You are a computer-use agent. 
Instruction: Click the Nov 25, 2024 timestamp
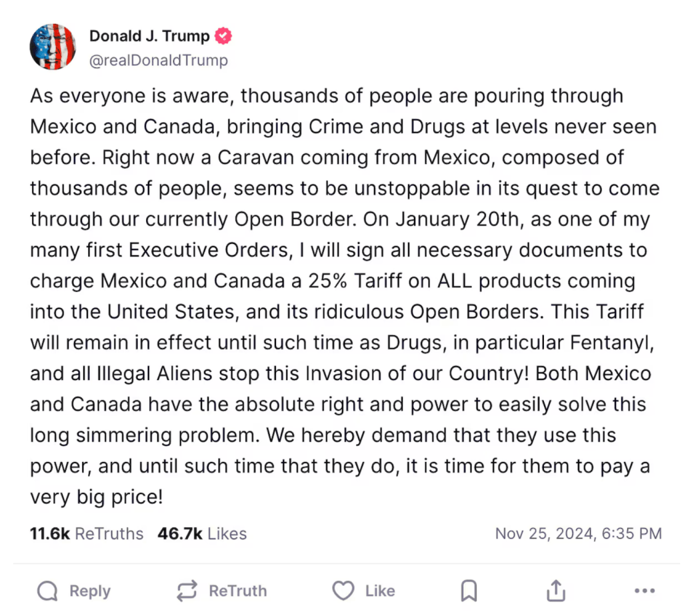[578, 533]
